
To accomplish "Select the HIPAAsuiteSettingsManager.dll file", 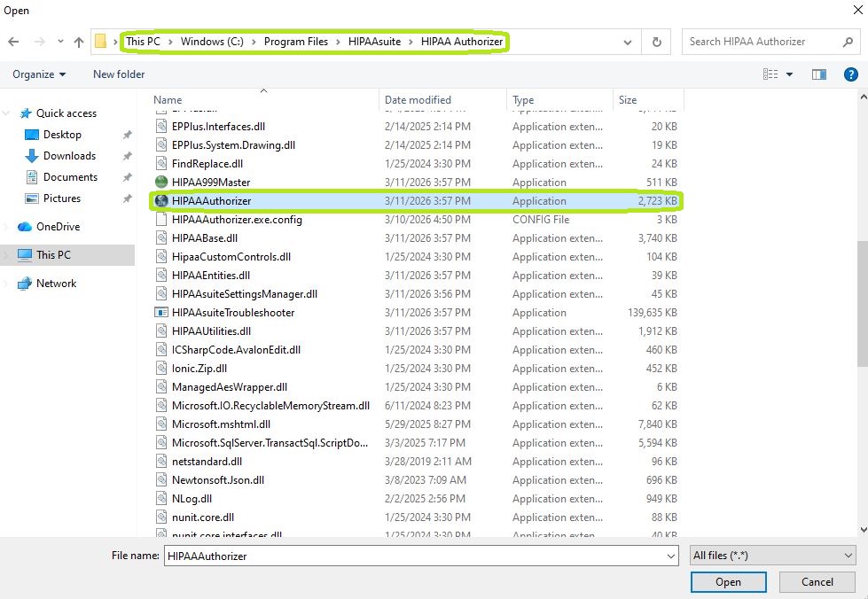I will pyautogui.click(x=244, y=294).
